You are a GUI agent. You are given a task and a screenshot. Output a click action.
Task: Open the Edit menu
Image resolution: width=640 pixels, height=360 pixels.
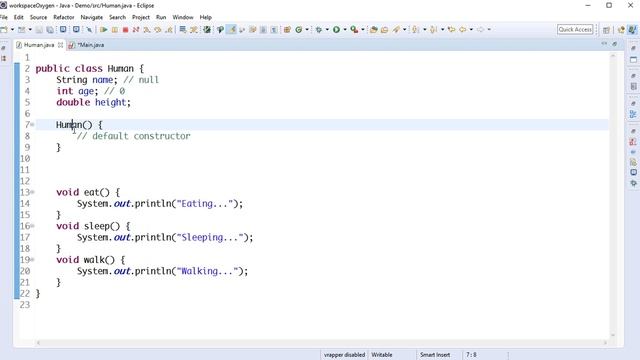click(18, 17)
